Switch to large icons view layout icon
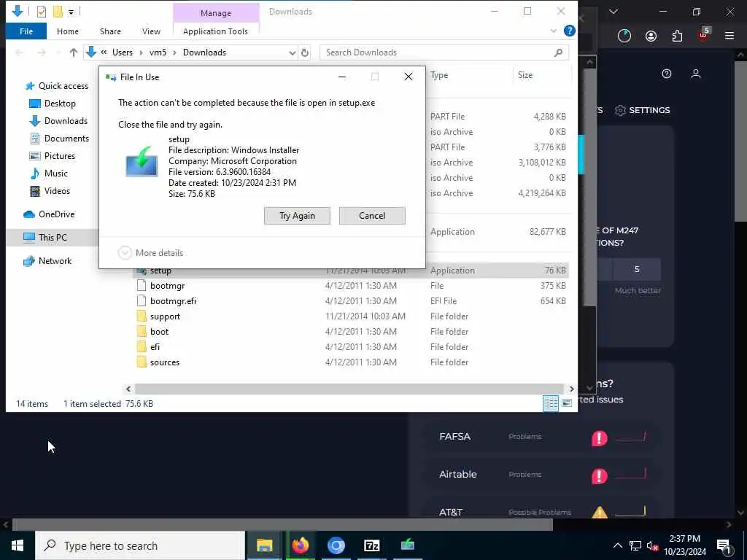The height and width of the screenshot is (560, 747). 566,404
